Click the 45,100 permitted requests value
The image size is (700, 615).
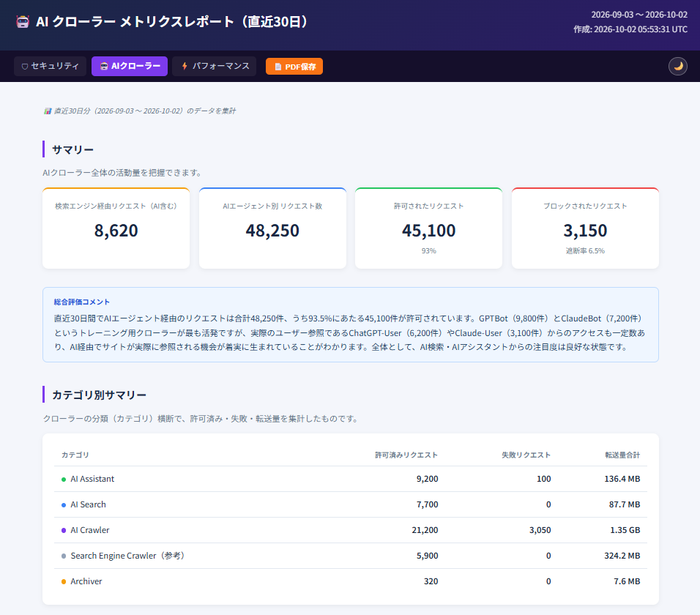(428, 231)
